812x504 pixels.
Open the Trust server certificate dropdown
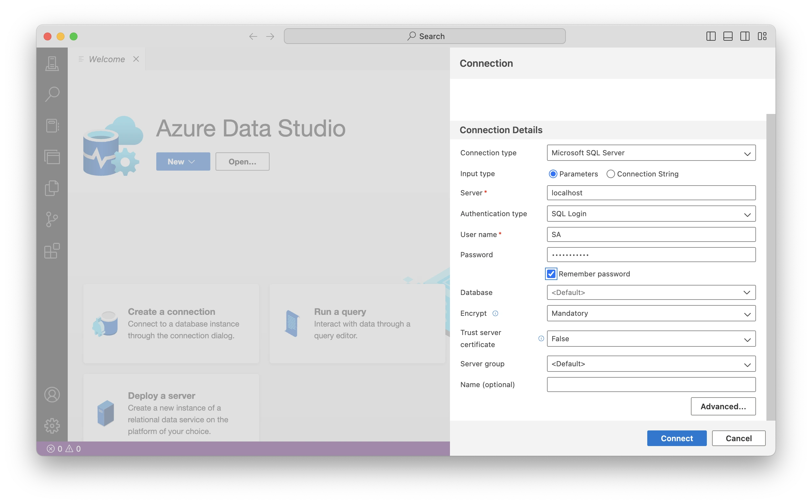[652, 339]
